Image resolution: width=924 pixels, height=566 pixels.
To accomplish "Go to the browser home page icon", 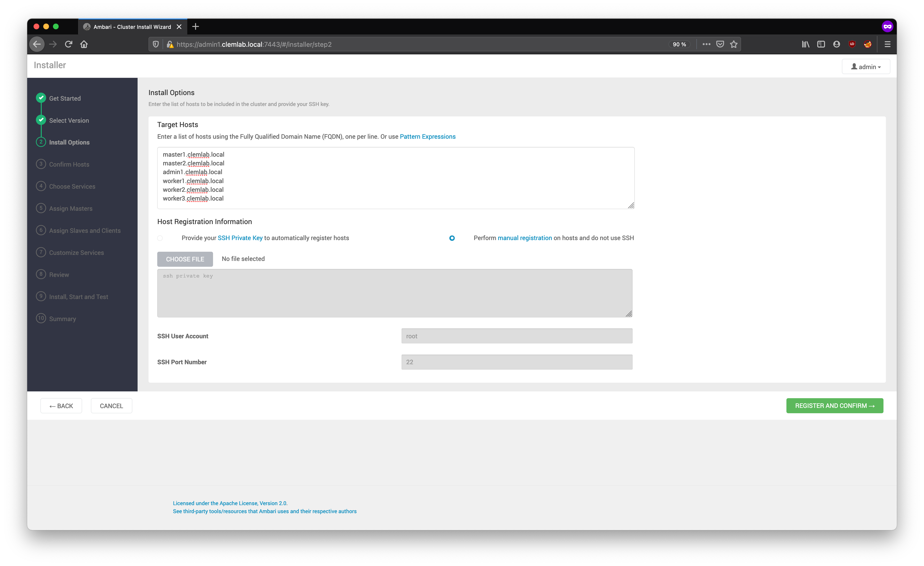I will coord(84,44).
